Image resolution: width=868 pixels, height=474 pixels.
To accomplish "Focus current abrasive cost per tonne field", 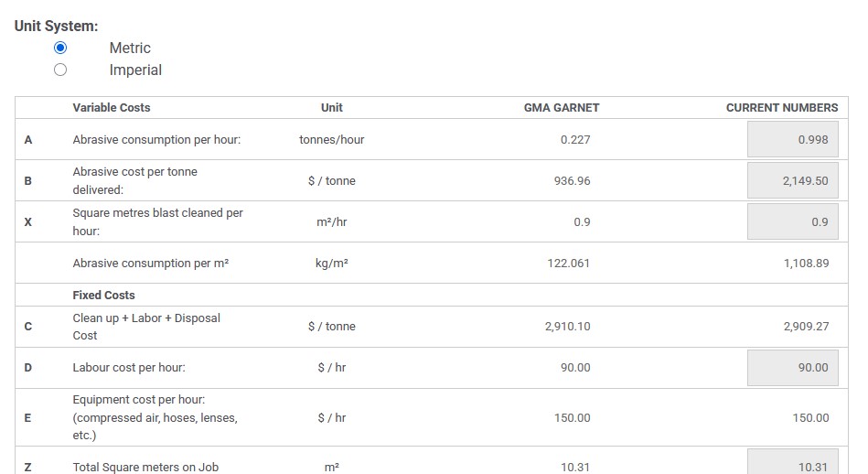I will coord(792,181).
